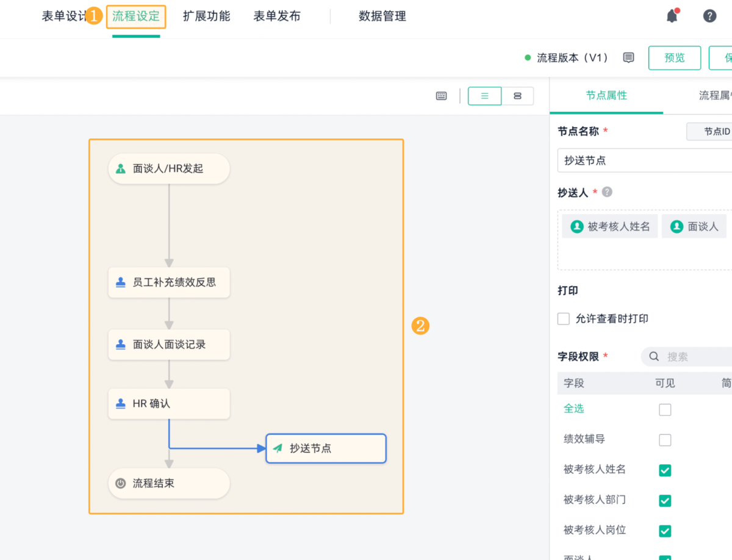
Task: Enable the 允许查看时打印 checkbox
Action: click(x=563, y=318)
